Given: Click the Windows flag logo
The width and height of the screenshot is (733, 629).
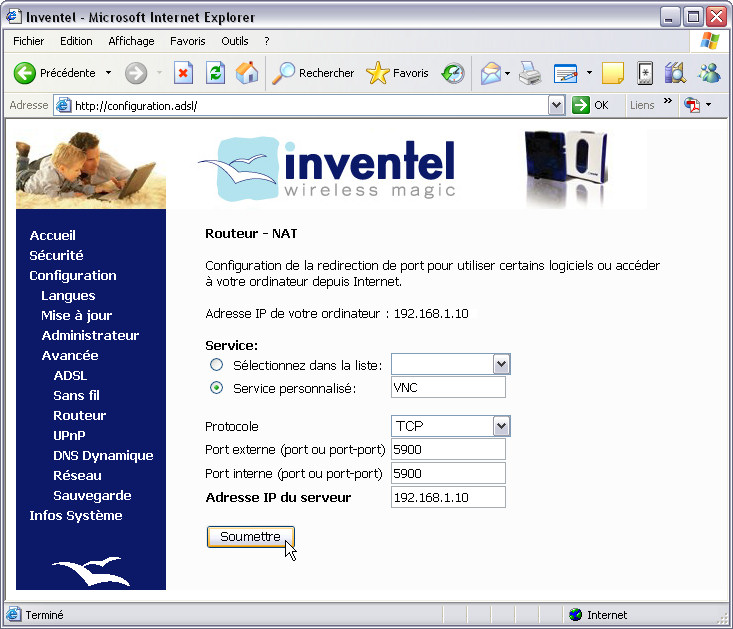Looking at the screenshot, I should click(709, 41).
